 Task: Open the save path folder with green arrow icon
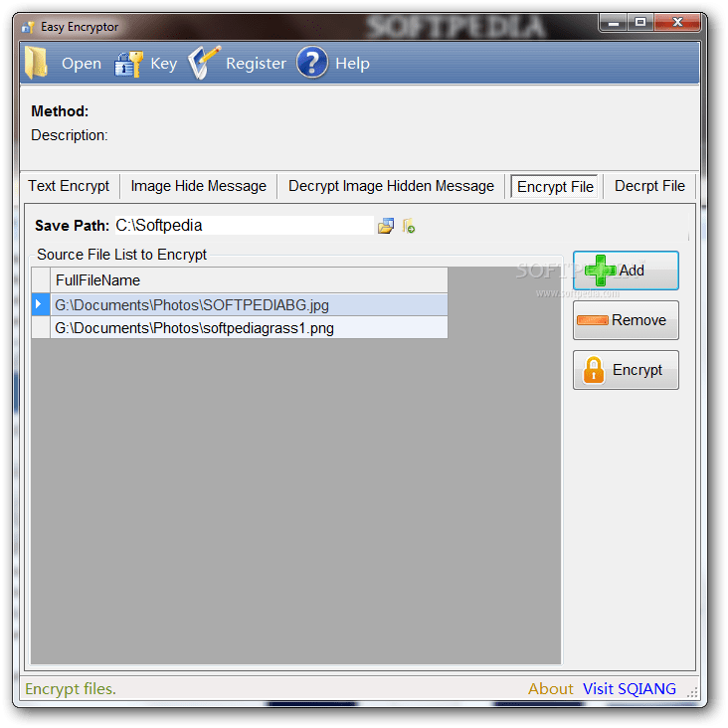point(409,226)
